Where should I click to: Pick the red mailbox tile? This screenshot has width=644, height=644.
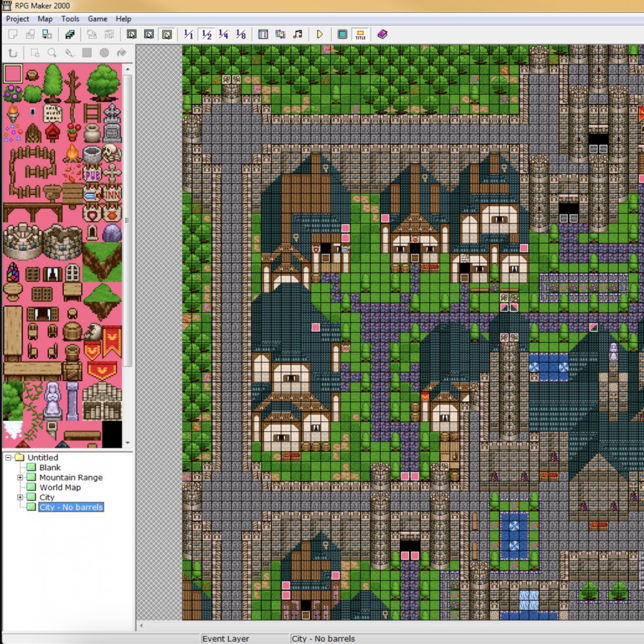tap(53, 133)
